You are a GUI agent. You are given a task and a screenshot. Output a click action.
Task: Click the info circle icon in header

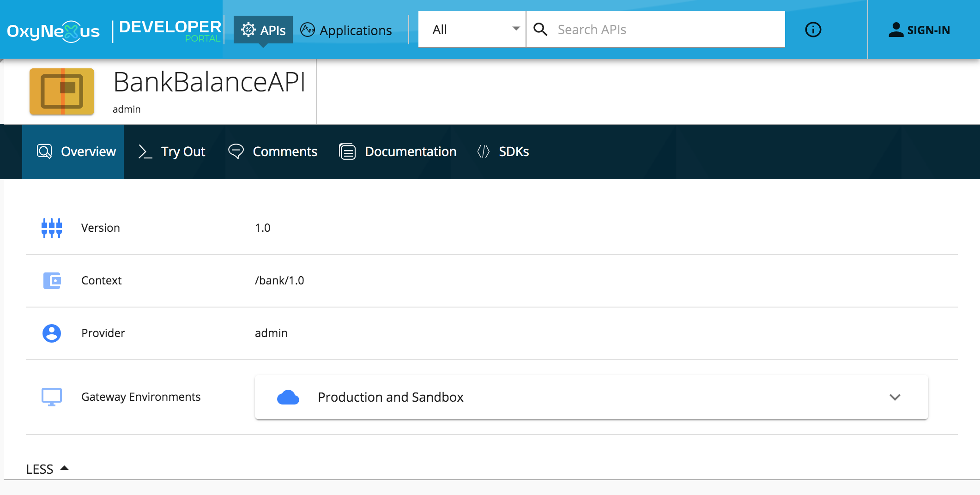813,30
